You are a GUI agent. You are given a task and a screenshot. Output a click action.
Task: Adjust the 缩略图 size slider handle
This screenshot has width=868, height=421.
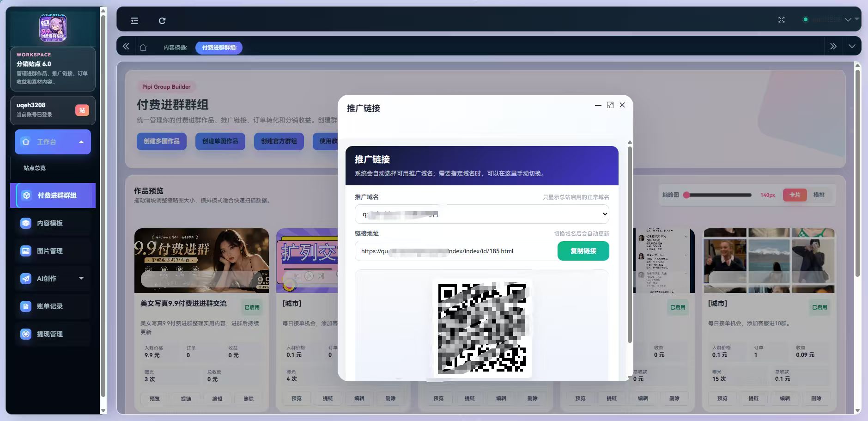[x=686, y=195]
